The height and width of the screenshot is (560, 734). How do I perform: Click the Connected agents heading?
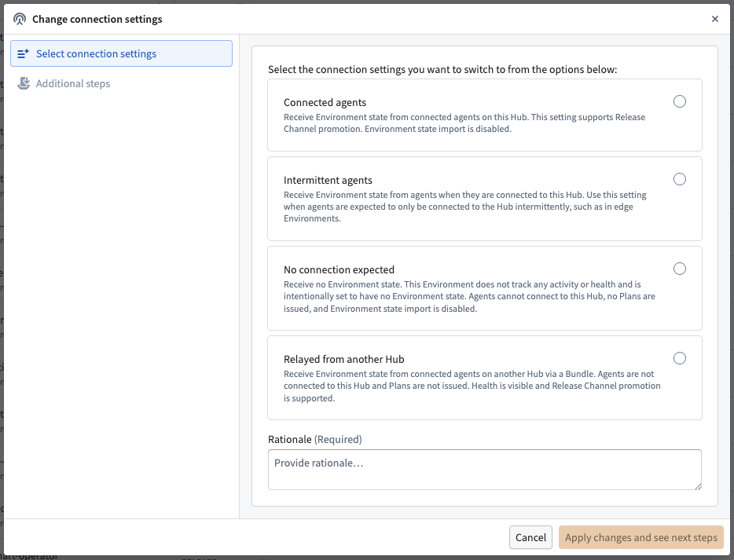(x=325, y=102)
